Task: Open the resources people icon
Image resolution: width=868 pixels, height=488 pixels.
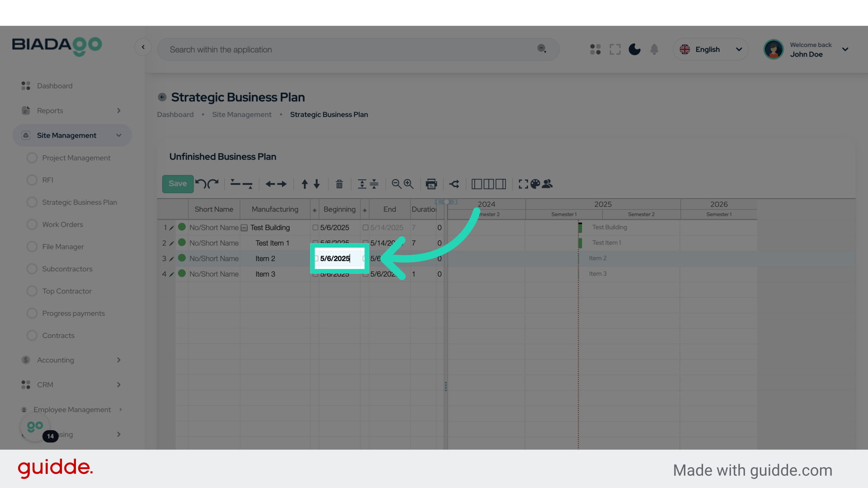Action: coord(547,184)
